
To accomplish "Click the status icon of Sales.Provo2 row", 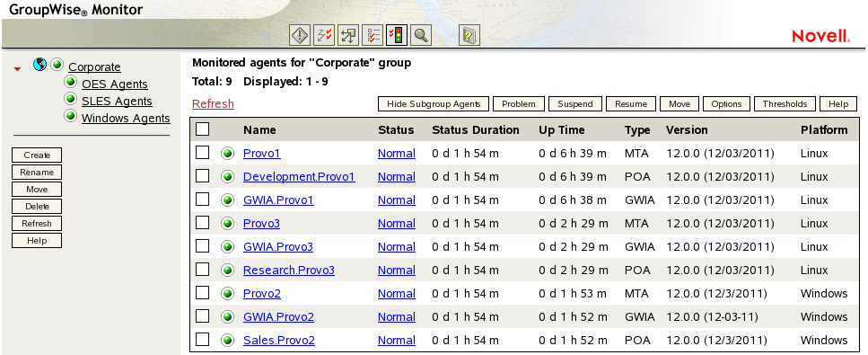I will pos(227,340).
